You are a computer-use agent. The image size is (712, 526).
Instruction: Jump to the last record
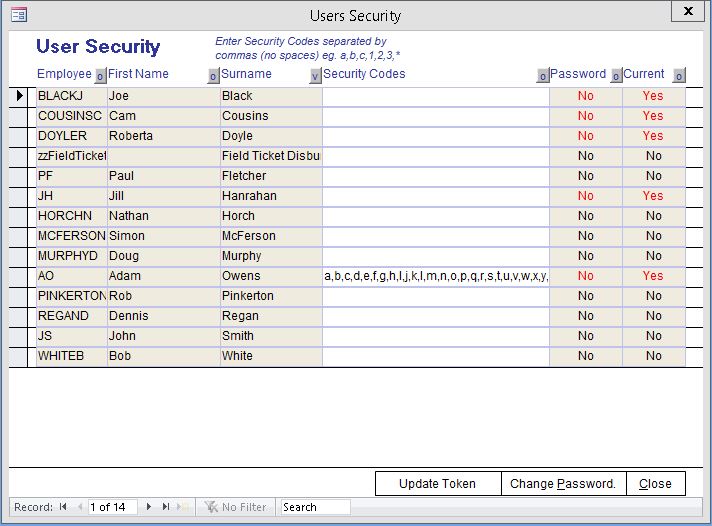click(x=166, y=507)
